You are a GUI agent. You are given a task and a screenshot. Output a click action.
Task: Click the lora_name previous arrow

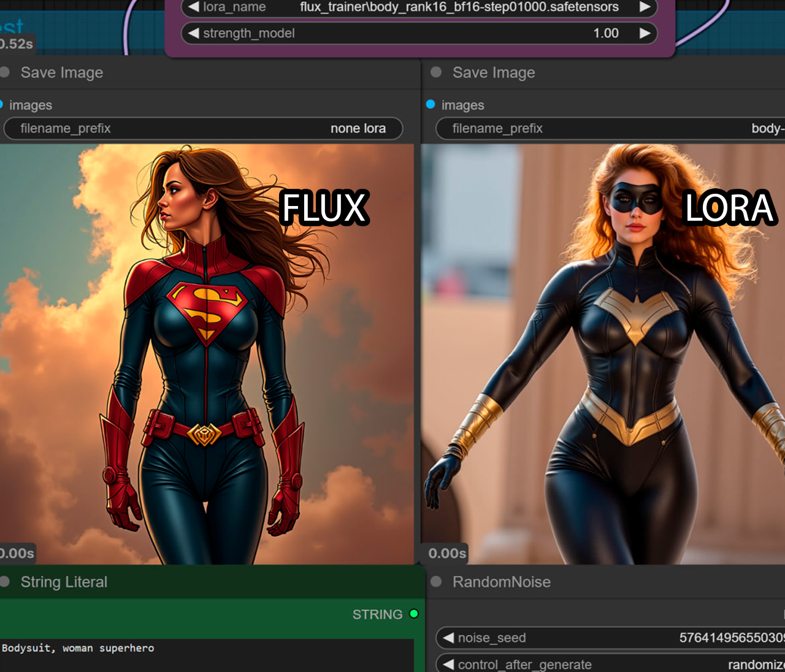point(194,7)
